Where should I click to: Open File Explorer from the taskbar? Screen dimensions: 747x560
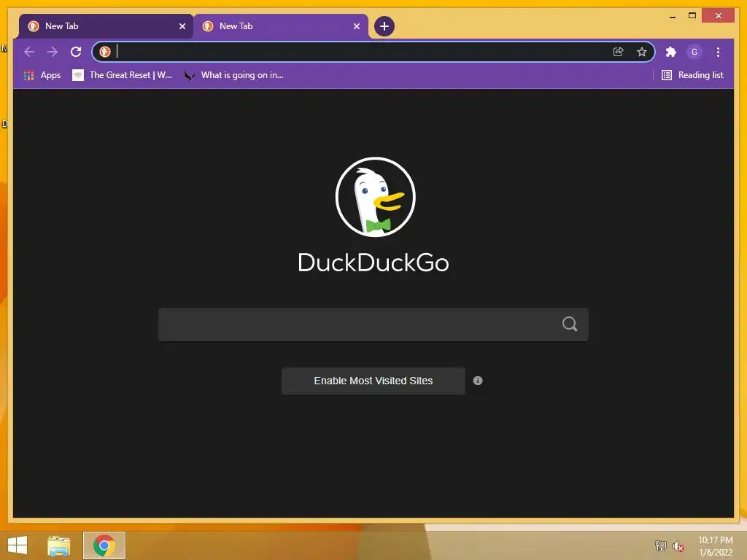(59, 545)
